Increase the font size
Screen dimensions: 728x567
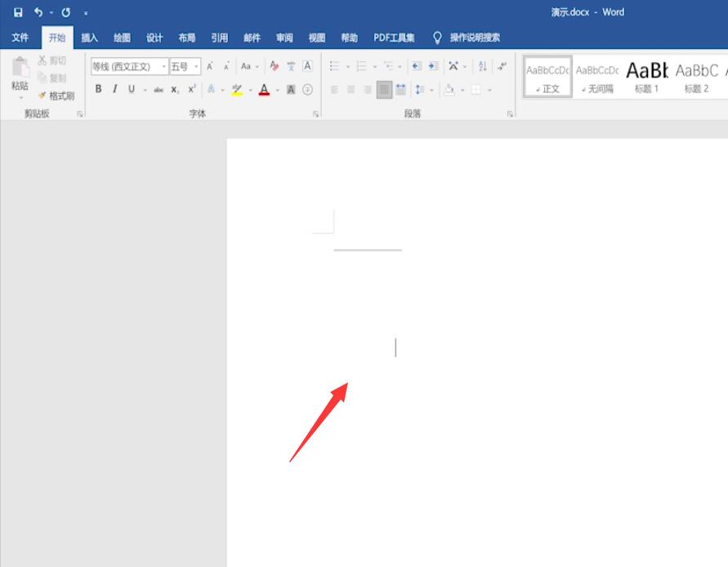pyautogui.click(x=210, y=66)
